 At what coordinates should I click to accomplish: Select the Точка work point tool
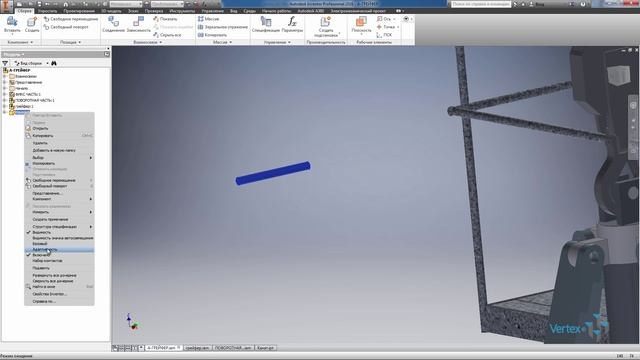coord(387,27)
